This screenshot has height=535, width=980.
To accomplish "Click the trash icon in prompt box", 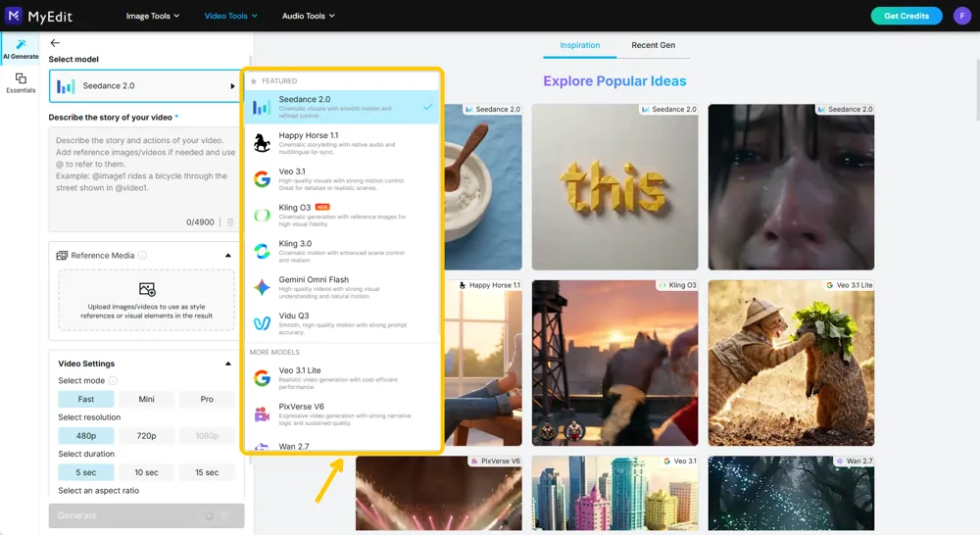I will click(230, 222).
